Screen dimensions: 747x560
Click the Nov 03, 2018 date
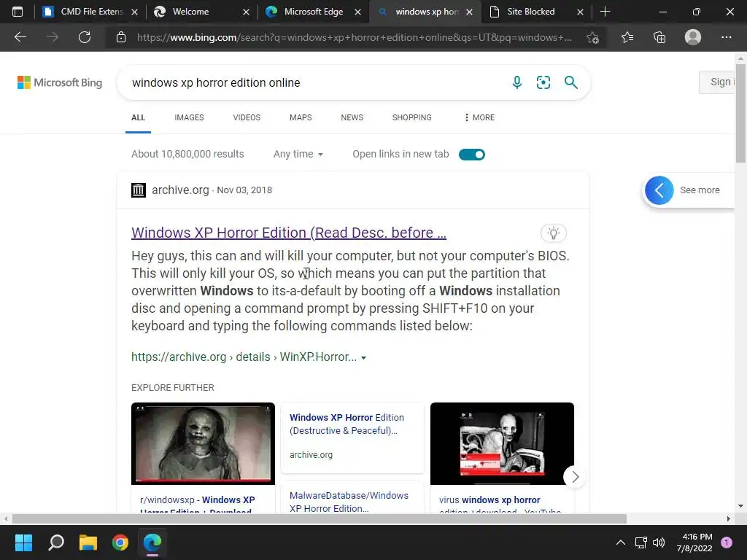244,190
